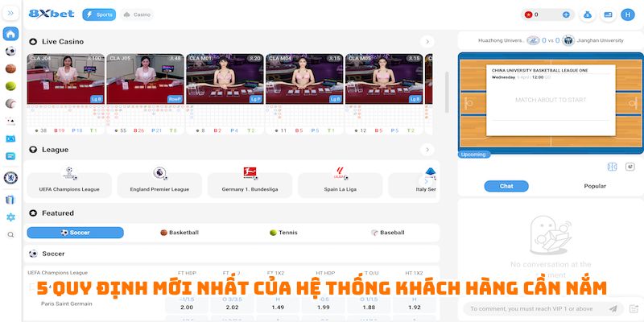The width and height of the screenshot is (644, 322).
Task: Open the Chat tab
Action: point(506,186)
